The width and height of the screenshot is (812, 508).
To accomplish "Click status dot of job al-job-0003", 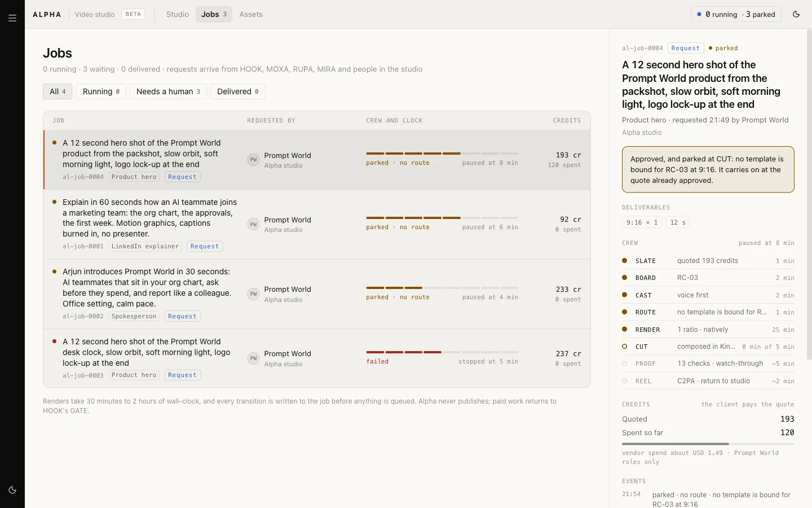I will point(55,341).
